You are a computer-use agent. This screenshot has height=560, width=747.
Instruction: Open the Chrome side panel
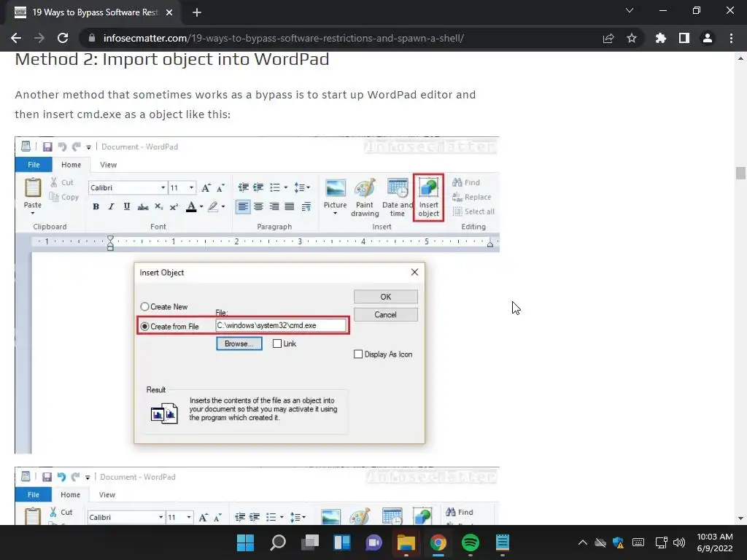pyautogui.click(x=684, y=38)
